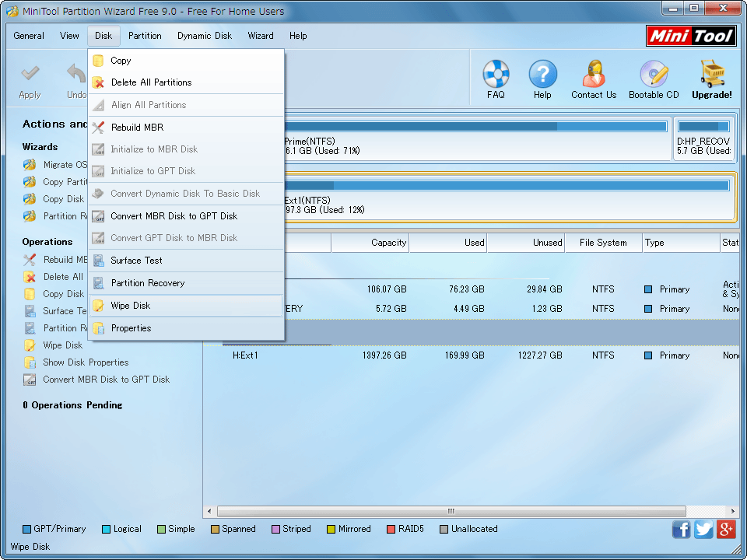Click the horizontal scrollbar thumb
This screenshot has width=747, height=560.
tap(451, 512)
